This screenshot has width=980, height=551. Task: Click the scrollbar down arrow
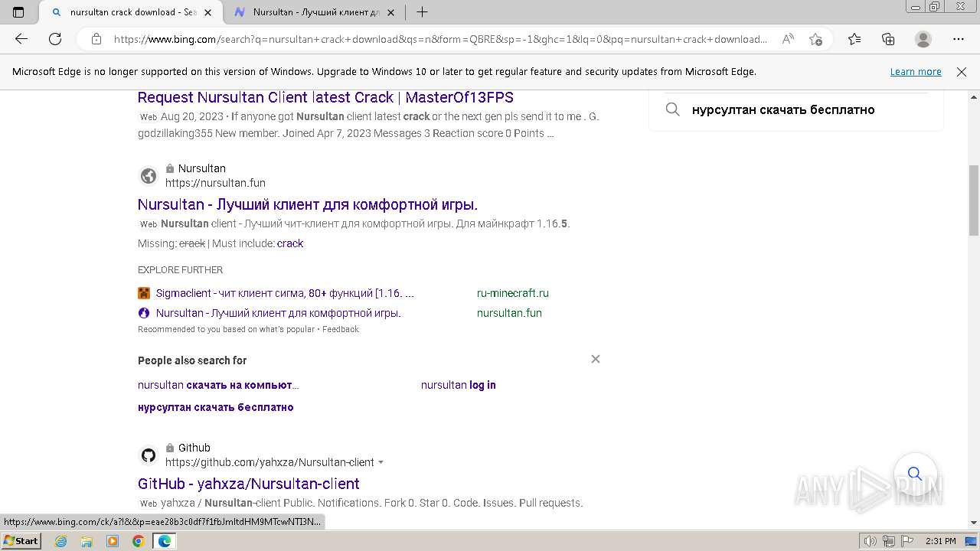[974, 523]
